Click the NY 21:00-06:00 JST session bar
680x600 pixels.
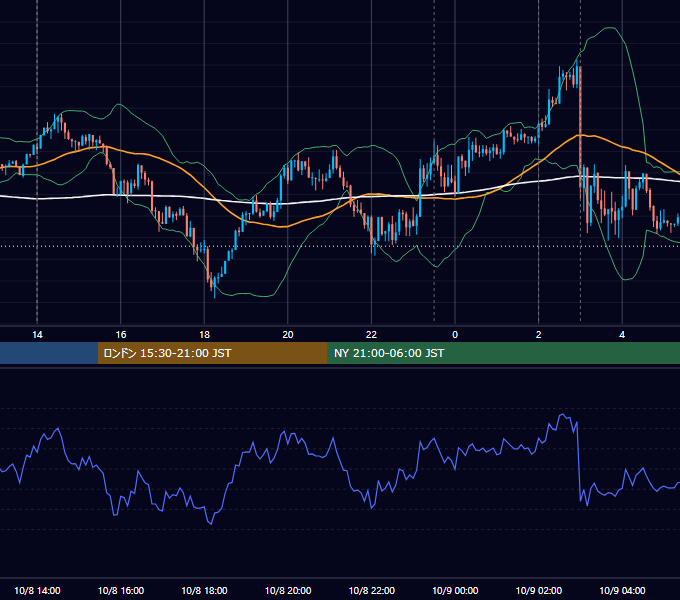pos(503,353)
